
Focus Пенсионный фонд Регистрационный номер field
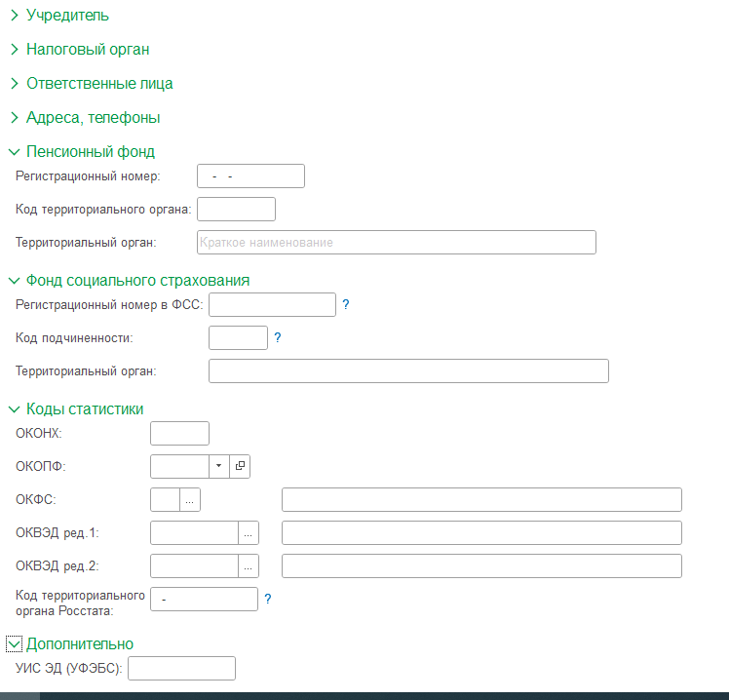[x=251, y=175]
